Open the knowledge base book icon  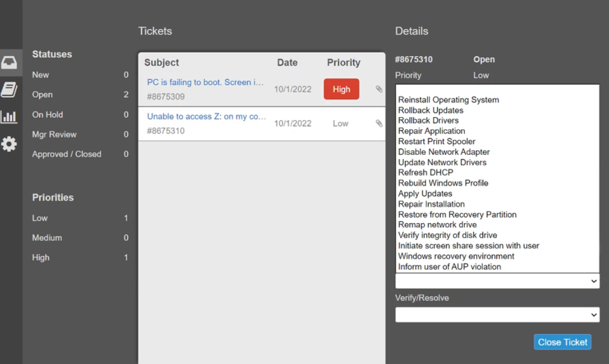9,90
